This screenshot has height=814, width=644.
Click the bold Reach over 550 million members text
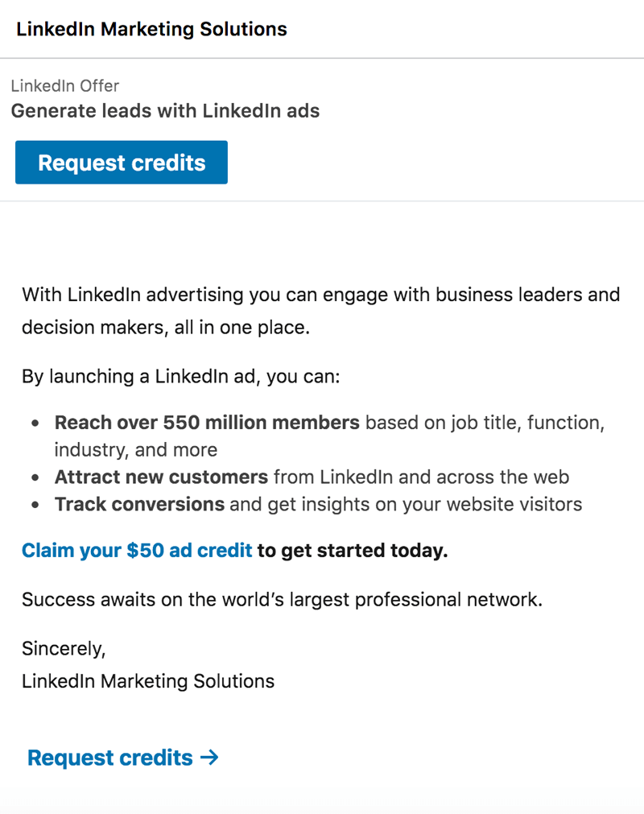[206, 422]
